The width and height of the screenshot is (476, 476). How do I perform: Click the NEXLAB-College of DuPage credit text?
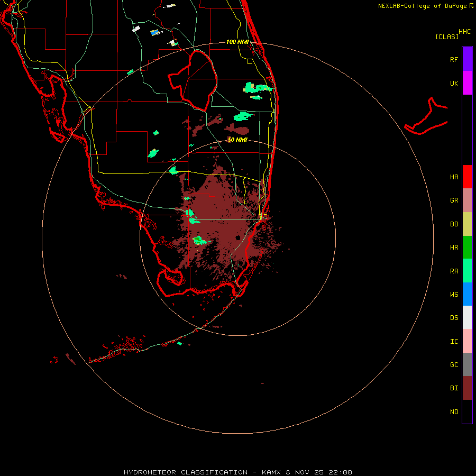(x=422, y=6)
